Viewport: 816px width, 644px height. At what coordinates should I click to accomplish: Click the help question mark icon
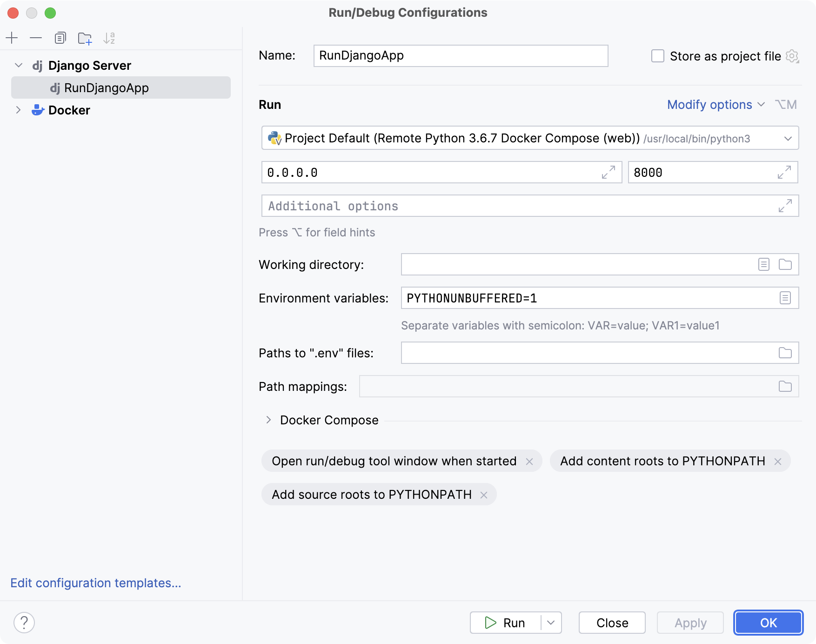pos(24,622)
